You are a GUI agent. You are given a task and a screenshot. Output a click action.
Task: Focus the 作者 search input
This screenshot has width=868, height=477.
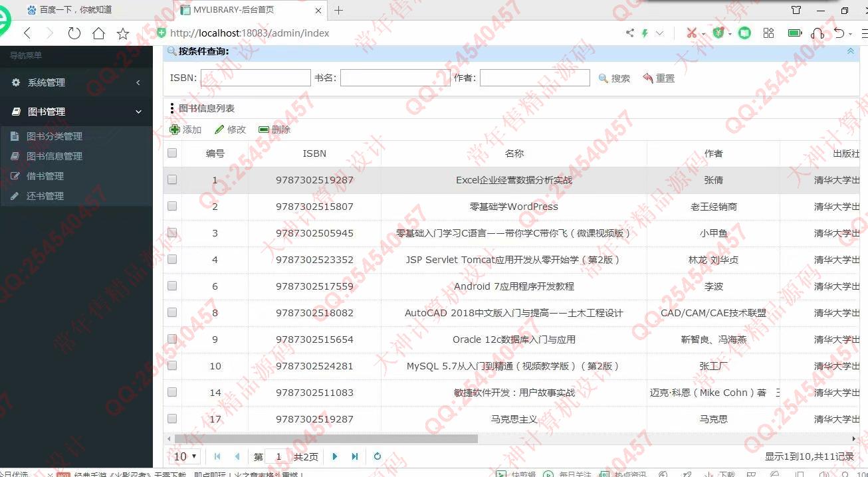535,78
